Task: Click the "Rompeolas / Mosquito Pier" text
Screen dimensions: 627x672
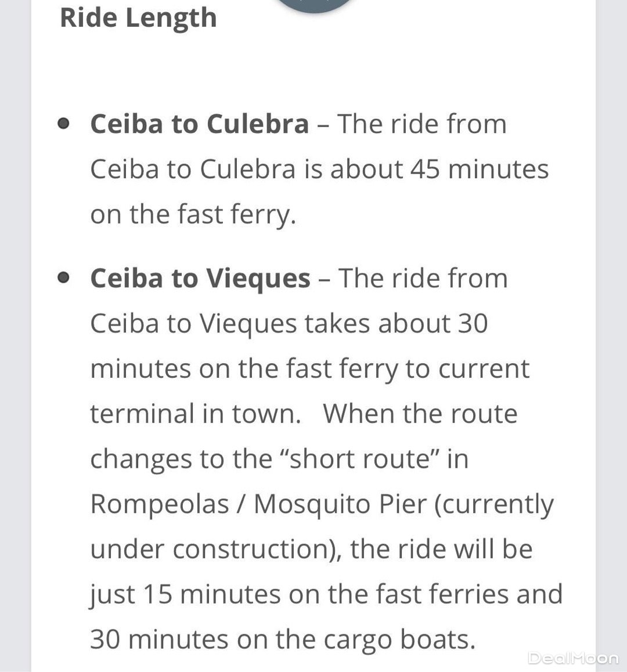Action: coord(258,504)
